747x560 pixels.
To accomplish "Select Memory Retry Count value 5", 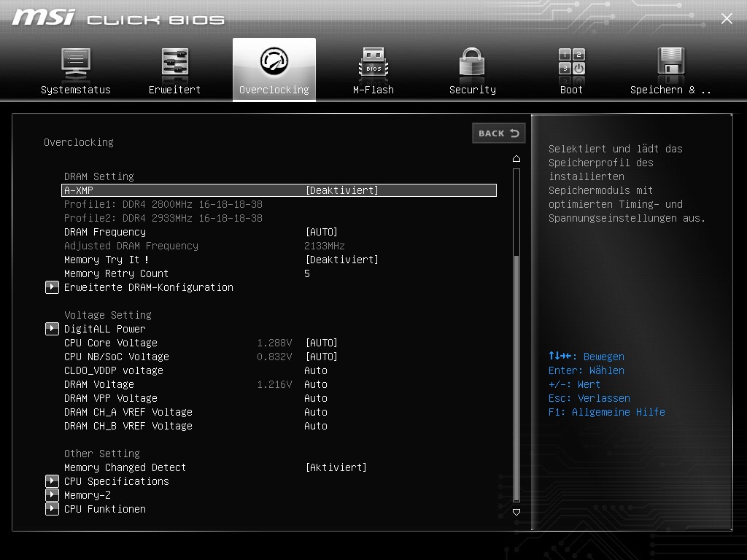I will [307, 273].
